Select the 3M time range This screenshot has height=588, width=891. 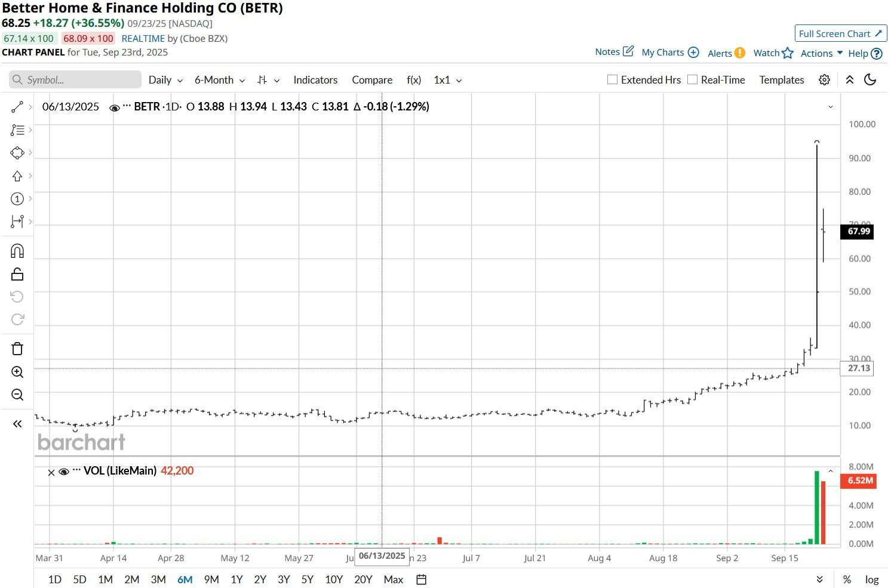pos(158,580)
